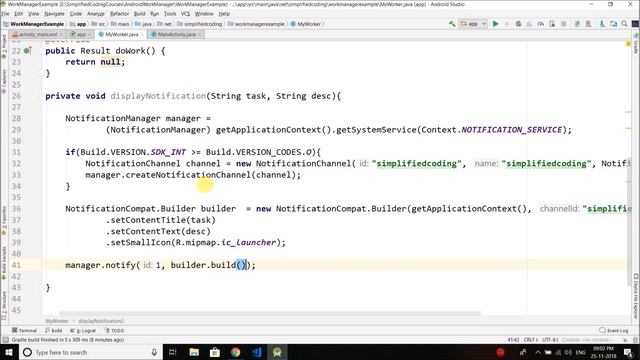Click MyWorker in bottom editor breadcrumb

57,321
